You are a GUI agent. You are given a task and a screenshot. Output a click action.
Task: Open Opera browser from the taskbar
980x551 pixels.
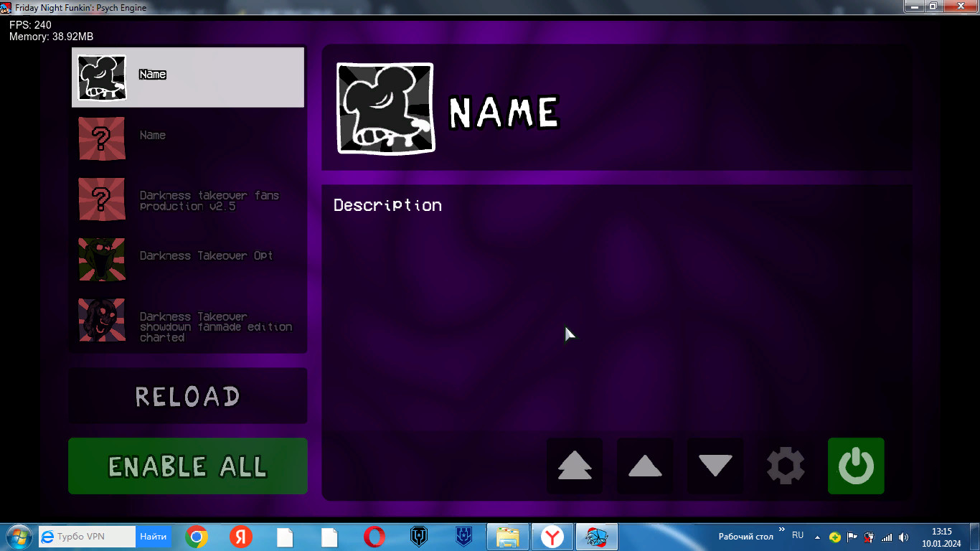click(x=374, y=537)
